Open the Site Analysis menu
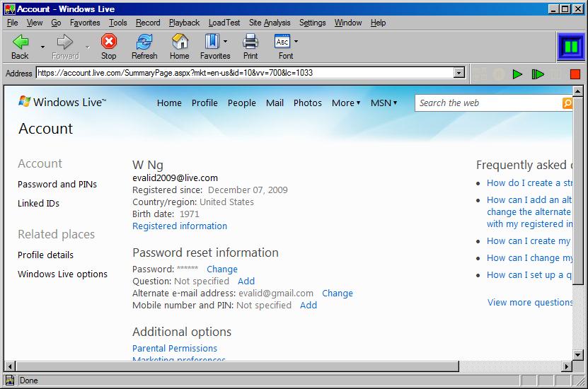Screen dimensions: 588x389 (x=270, y=23)
